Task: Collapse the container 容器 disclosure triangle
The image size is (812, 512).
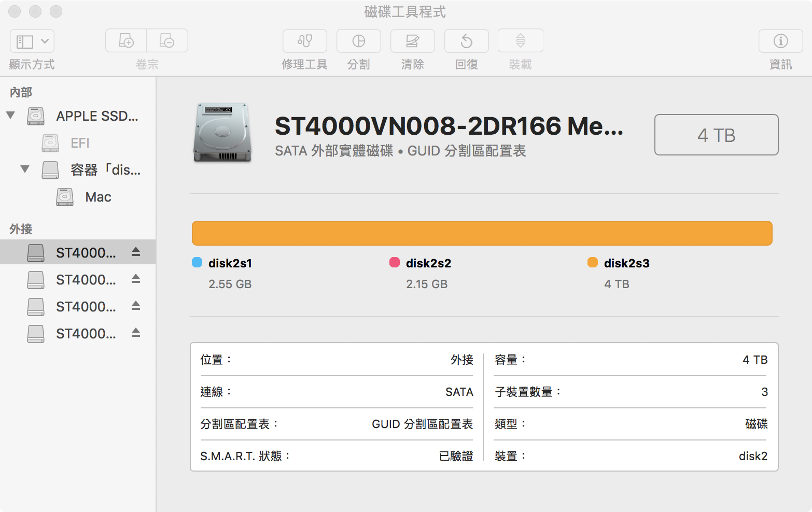Action: [25, 169]
